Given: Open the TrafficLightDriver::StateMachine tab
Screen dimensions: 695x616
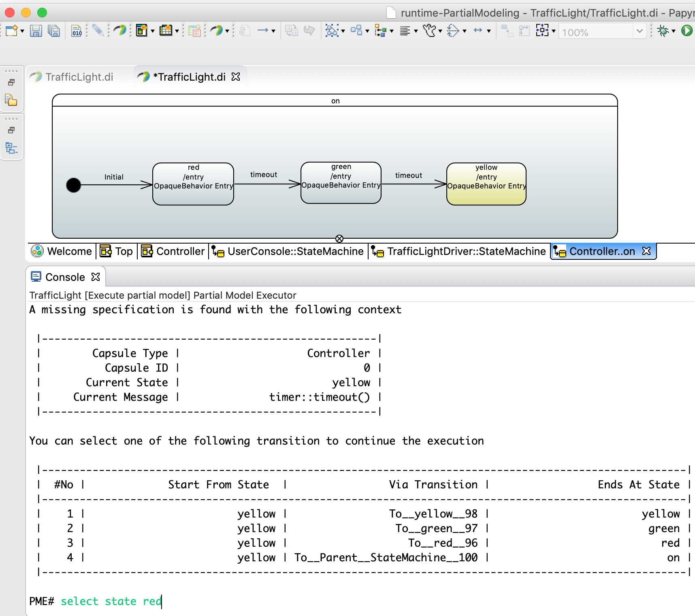Looking at the screenshot, I should [458, 251].
